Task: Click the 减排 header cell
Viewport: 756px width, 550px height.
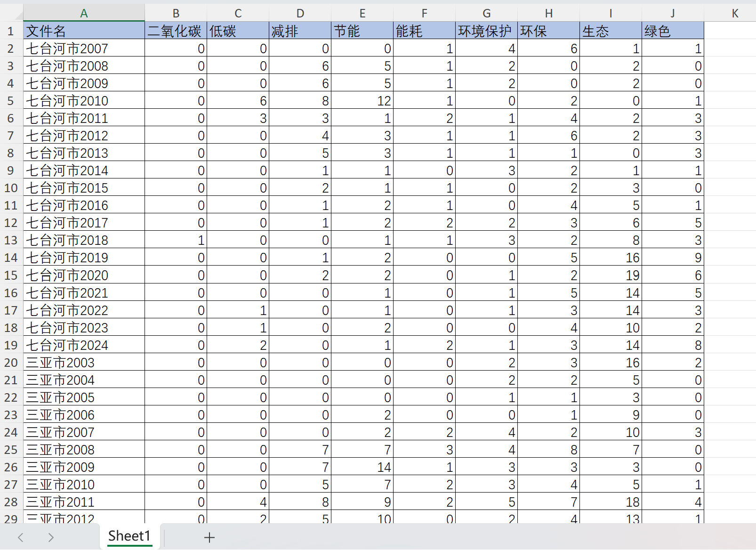Action: pos(300,31)
